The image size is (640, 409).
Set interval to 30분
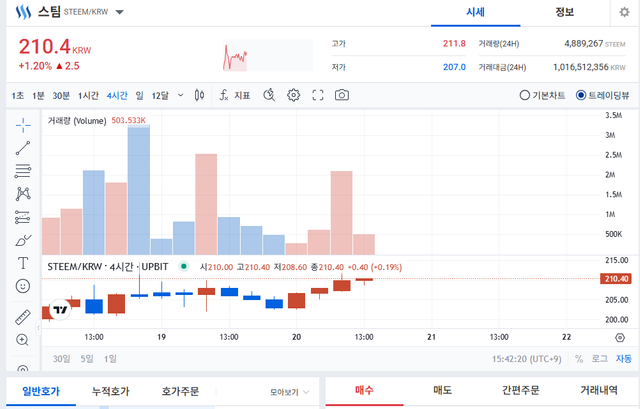click(61, 96)
